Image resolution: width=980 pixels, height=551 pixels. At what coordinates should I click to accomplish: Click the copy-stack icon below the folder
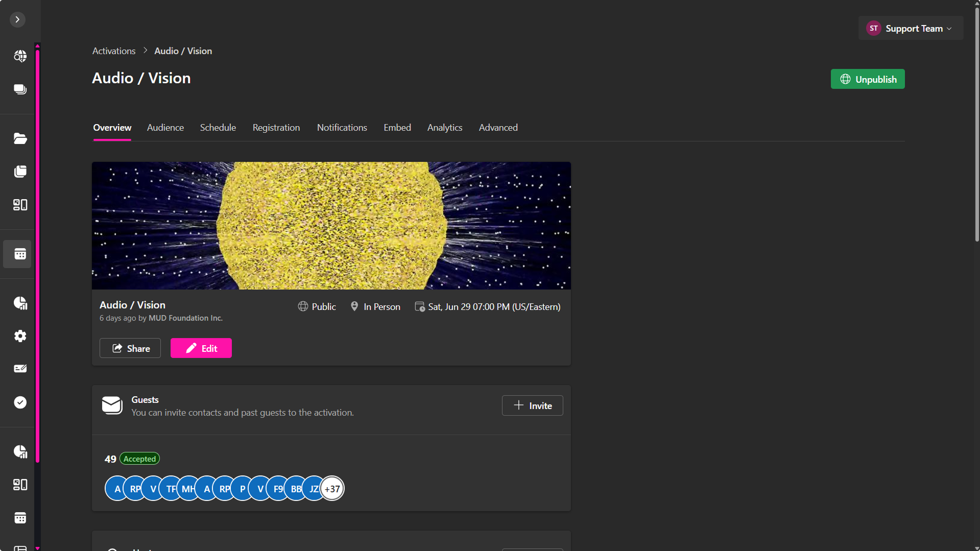click(20, 172)
